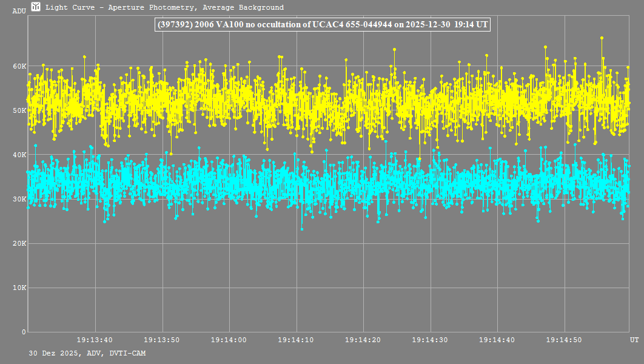Click the 0 label at the axis origin
The height and width of the screenshot is (364, 644).
pyautogui.click(x=24, y=332)
